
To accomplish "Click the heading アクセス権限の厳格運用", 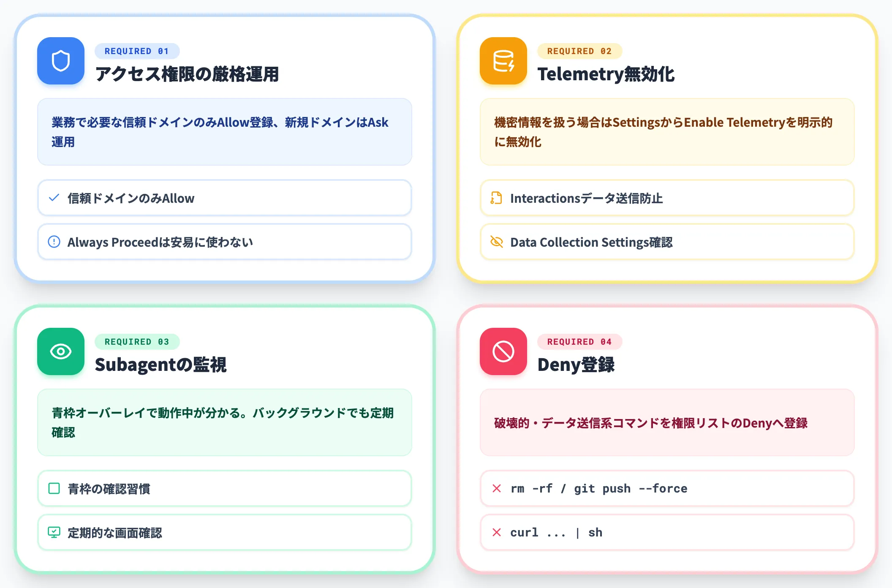I will coord(187,74).
